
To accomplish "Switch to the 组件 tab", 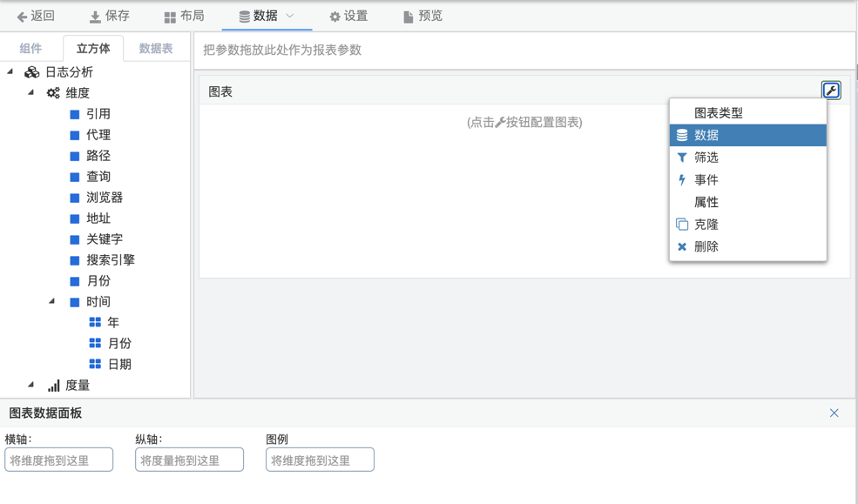I will coord(30,49).
